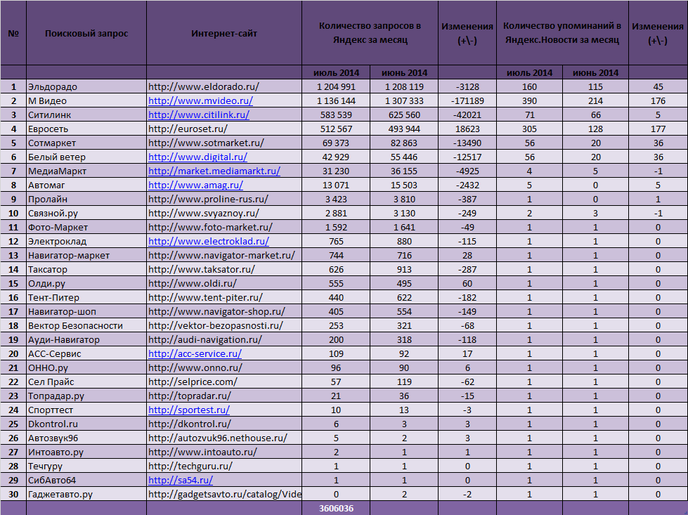
Task: Open the sa54.ru hyperlink
Action: point(180,479)
